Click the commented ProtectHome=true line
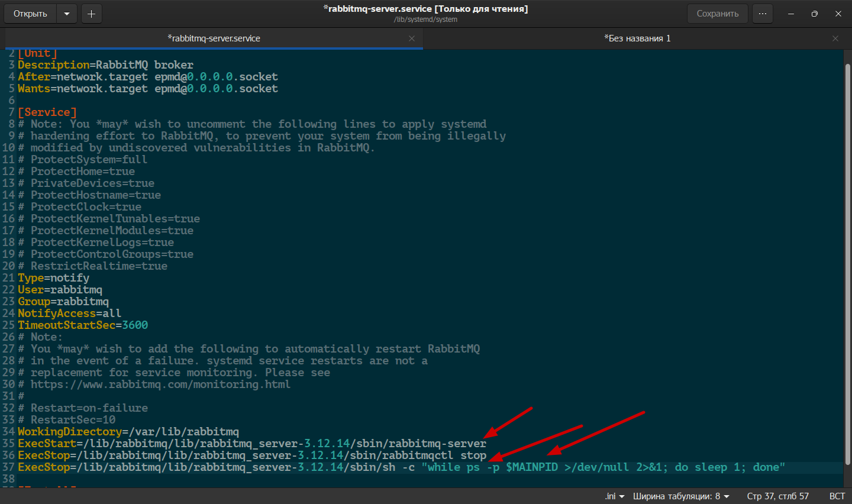 pos(76,172)
